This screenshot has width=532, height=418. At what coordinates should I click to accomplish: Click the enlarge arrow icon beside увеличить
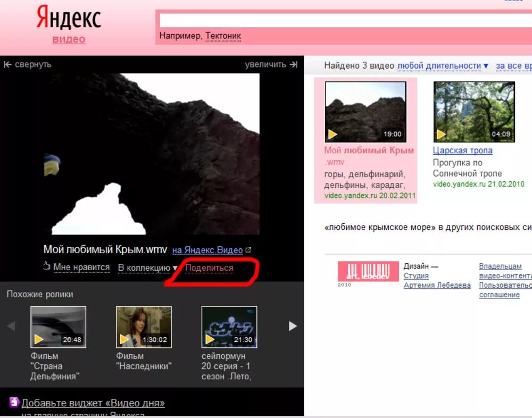pos(294,64)
